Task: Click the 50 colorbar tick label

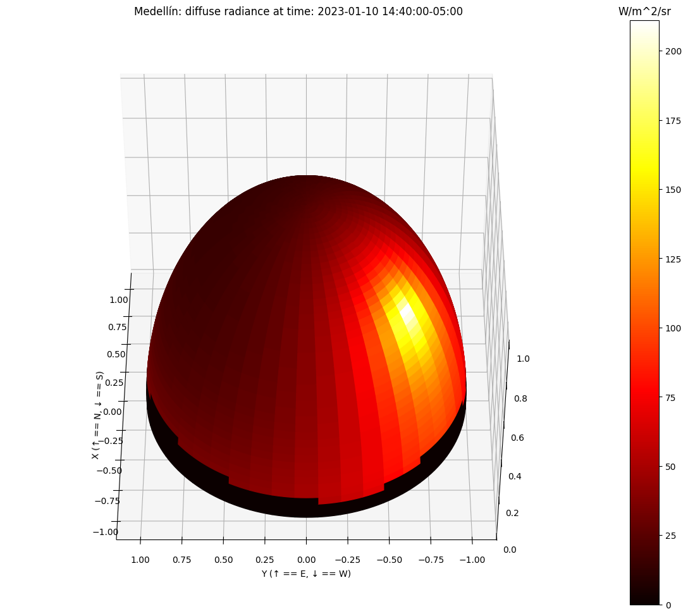Action: coord(670,467)
